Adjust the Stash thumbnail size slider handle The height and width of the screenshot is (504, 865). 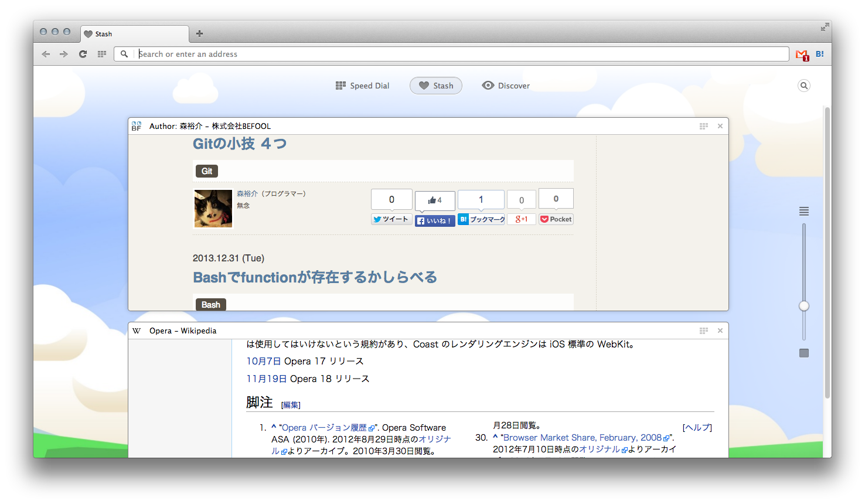(x=804, y=306)
